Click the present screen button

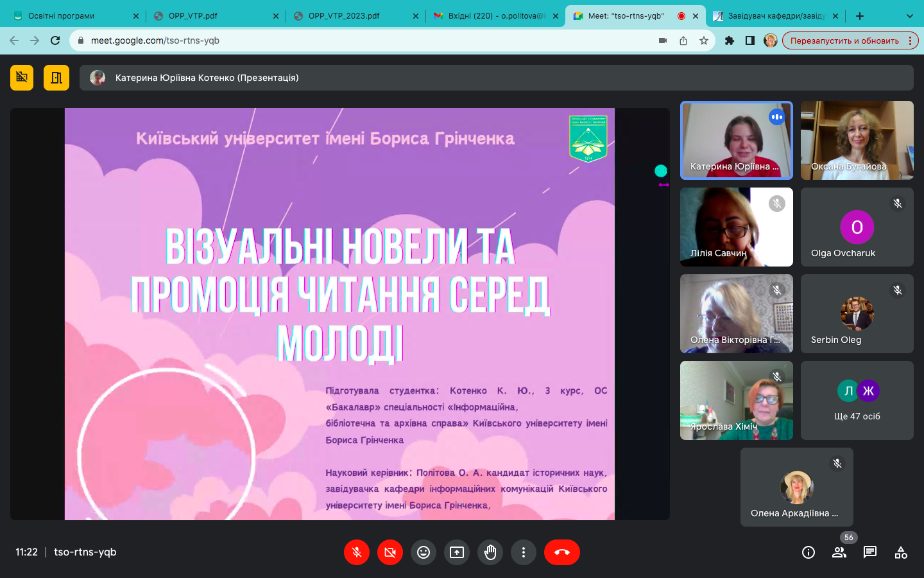457,552
